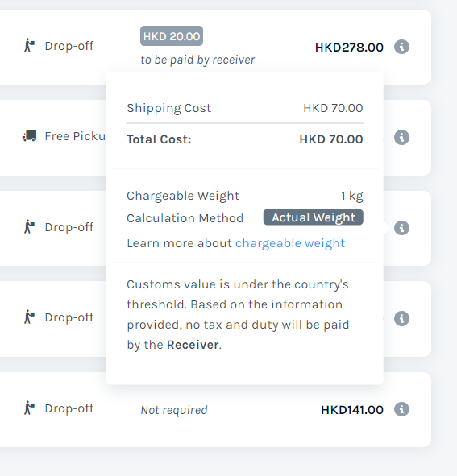Click walking-person icon on third row Drop-off

pyautogui.click(x=29, y=227)
